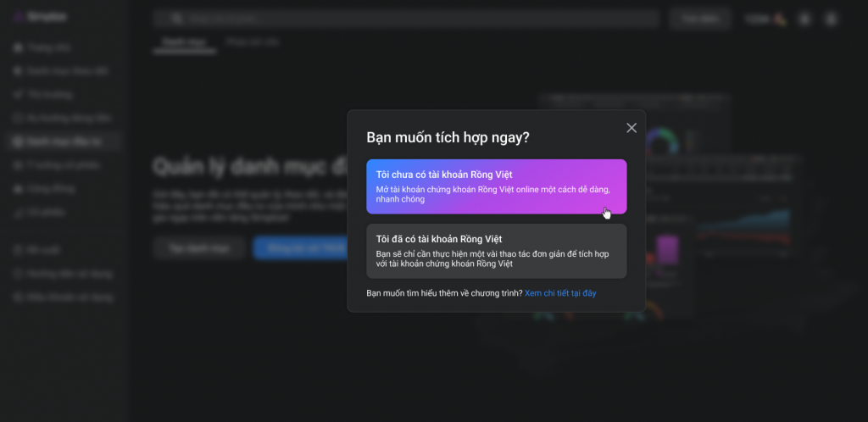The image size is (868, 422).
Task: Choose 'Tôi đã có tài khoản Rồng Việt'
Action: point(496,251)
